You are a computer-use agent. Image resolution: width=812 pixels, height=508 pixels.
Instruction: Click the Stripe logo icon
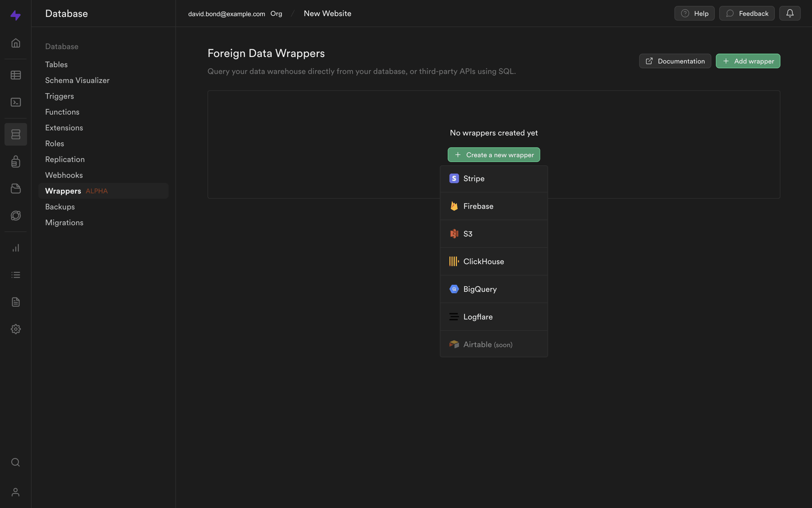(x=454, y=178)
